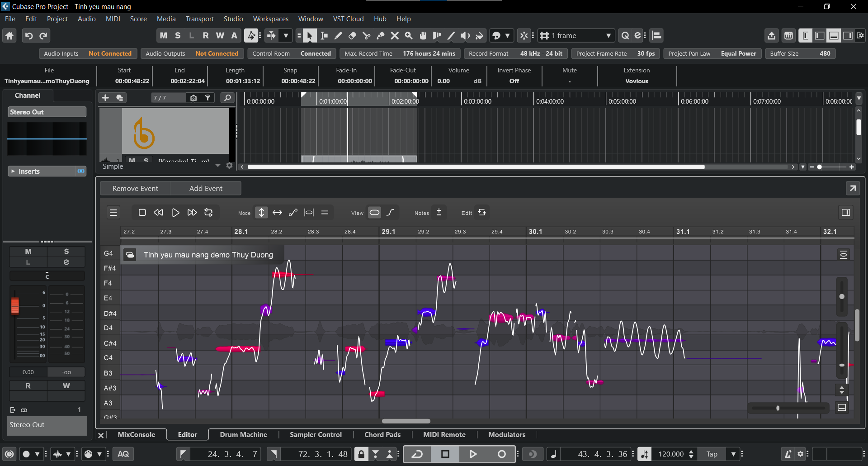
Task: Choose the Draw pencil tool
Action: [x=338, y=36]
